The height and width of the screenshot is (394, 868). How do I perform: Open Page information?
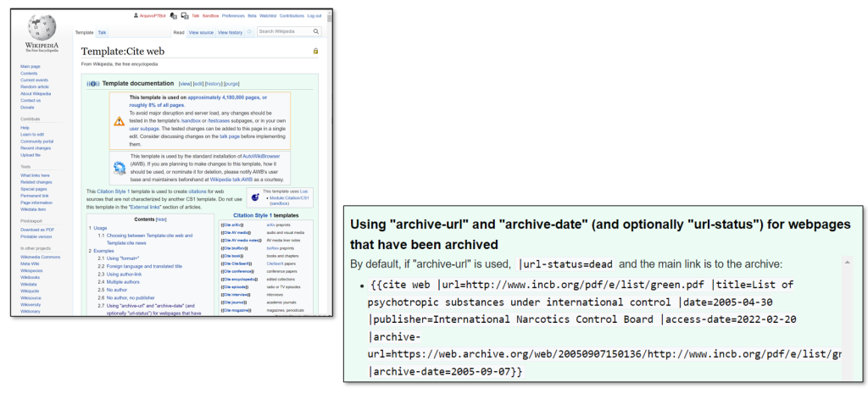tap(36, 203)
